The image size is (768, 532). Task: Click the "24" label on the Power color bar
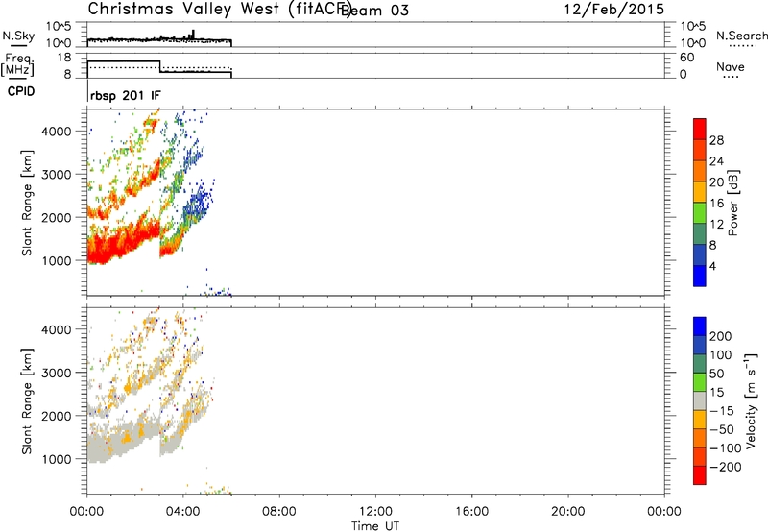[x=716, y=161]
